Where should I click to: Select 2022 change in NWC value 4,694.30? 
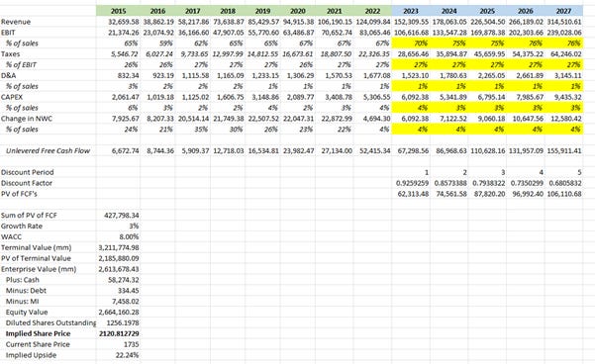[377, 119]
